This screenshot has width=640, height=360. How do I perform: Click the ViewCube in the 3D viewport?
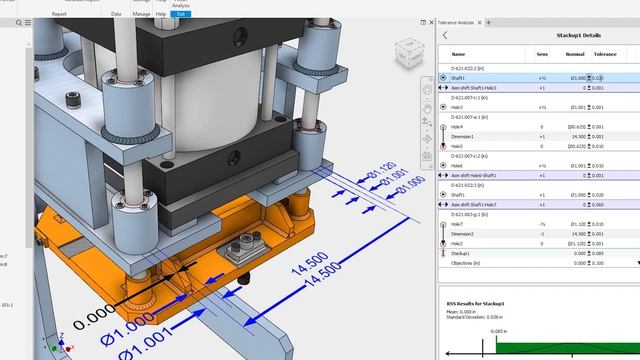pyautogui.click(x=409, y=53)
